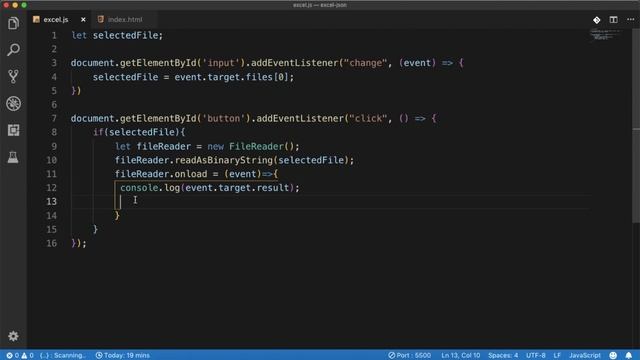
Task: Show errors and warnings in status bar
Action: tap(20, 356)
